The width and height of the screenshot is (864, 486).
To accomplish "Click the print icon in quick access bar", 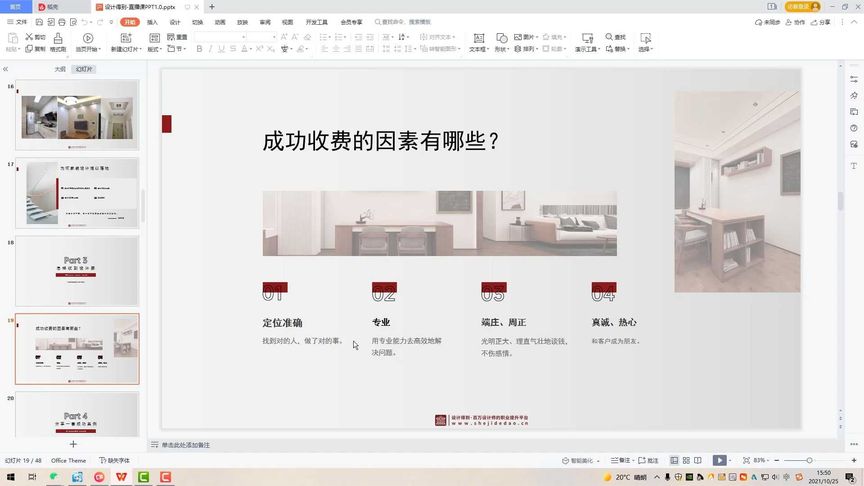I will pyautogui.click(x=62, y=22).
